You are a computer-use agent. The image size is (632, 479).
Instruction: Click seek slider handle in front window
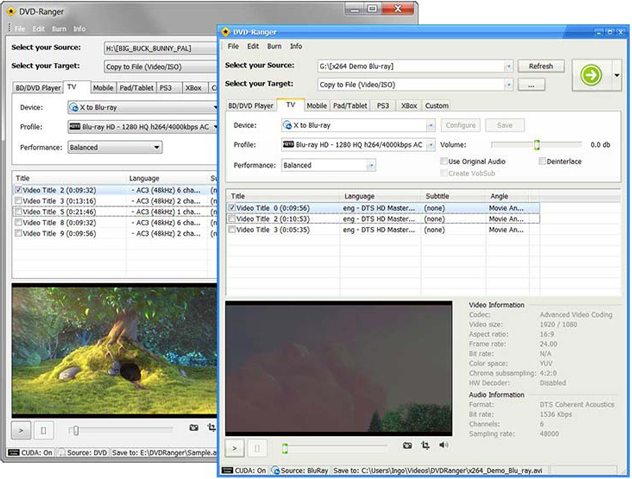pyautogui.click(x=285, y=448)
